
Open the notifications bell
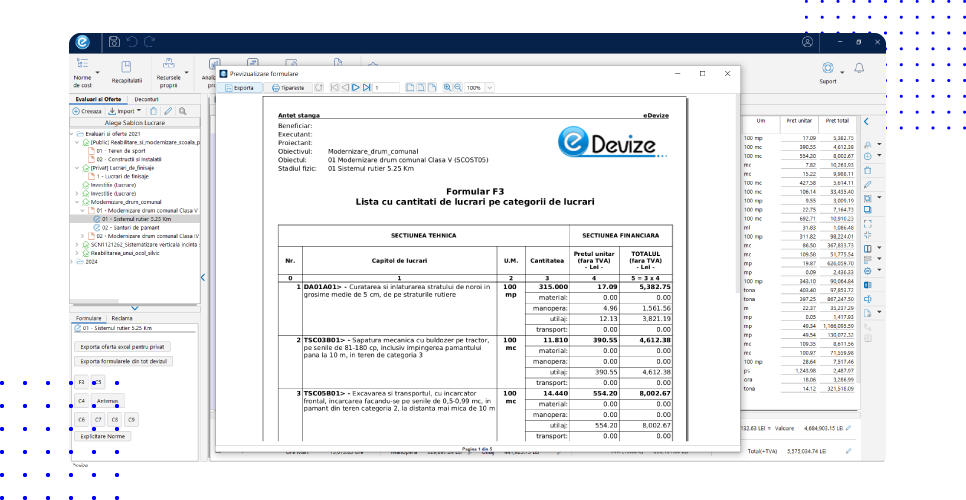859,68
